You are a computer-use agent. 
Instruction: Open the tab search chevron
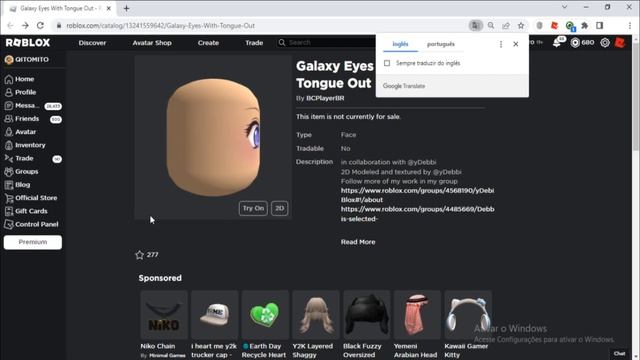coord(564,7)
